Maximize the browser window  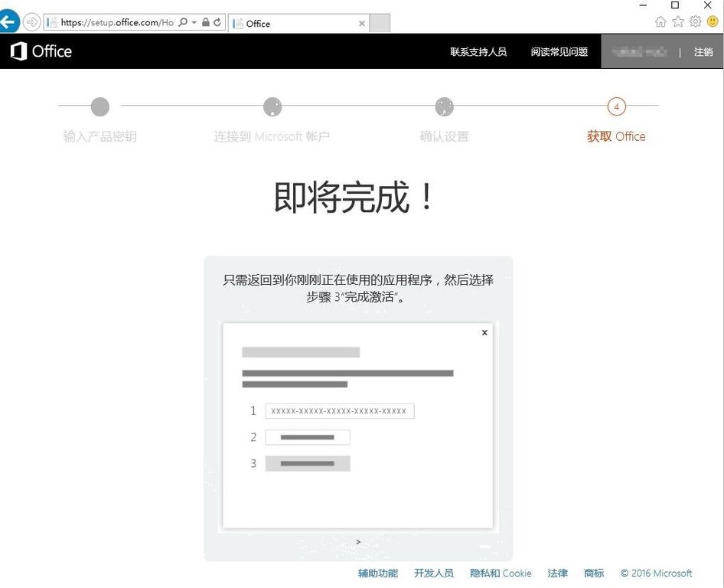pos(675,5)
